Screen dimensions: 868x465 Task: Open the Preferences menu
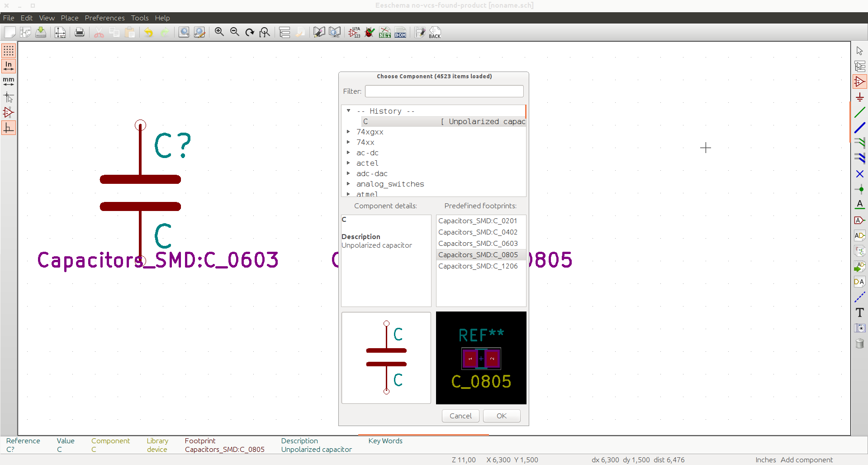pyautogui.click(x=104, y=18)
